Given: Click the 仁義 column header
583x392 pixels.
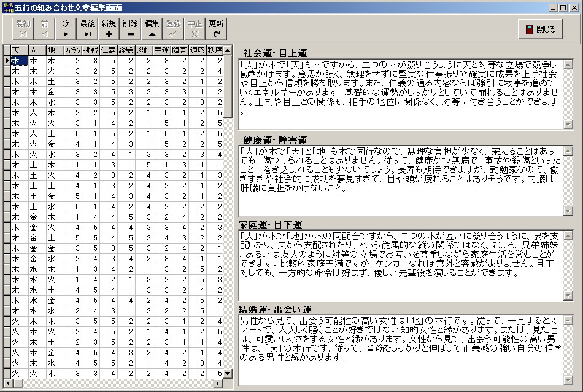Looking at the screenshot, I should (109, 50).
